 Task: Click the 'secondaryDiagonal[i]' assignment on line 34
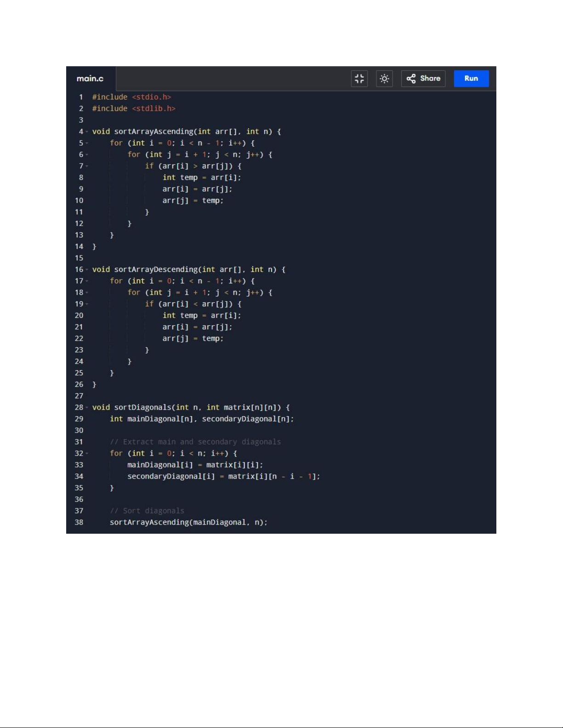point(224,476)
